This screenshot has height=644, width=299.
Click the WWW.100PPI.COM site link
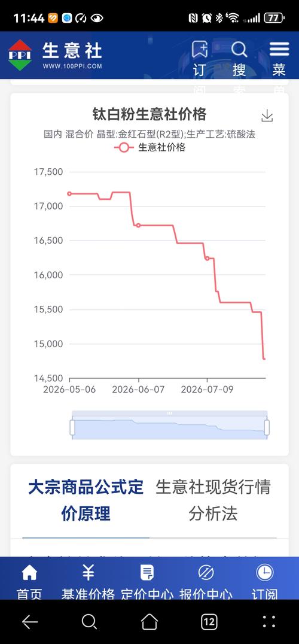[x=72, y=66]
